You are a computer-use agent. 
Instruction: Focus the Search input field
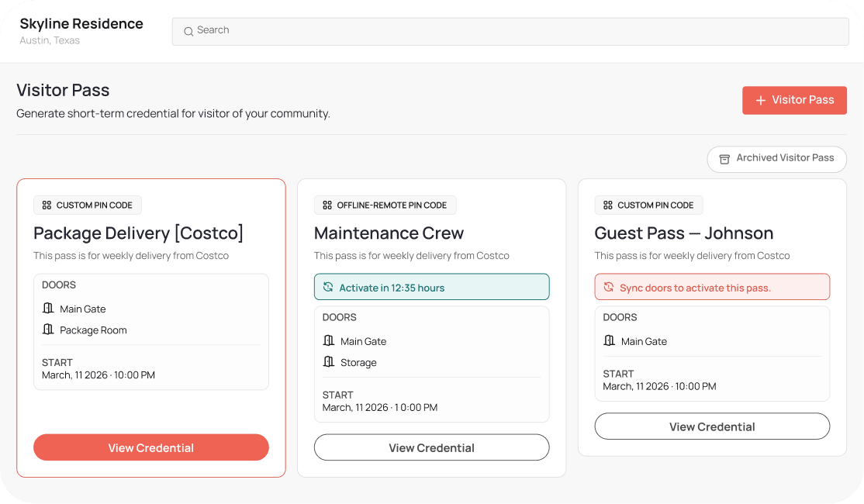coord(510,31)
